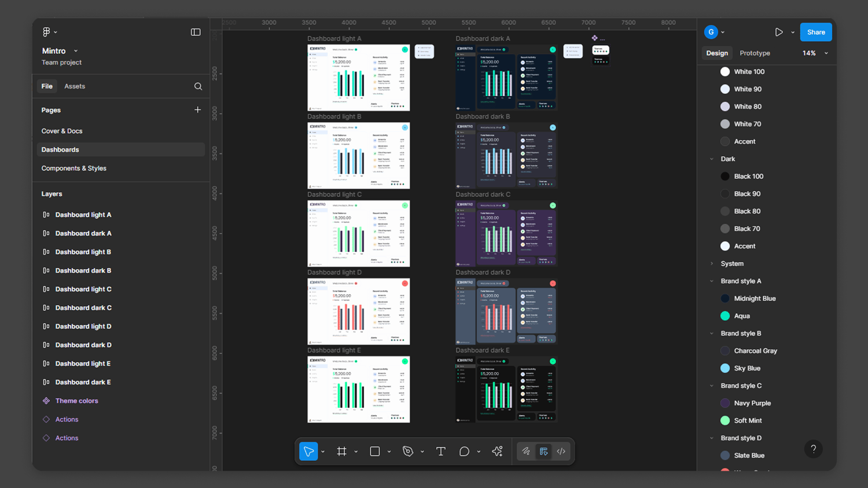Collapse the Brand style B group
868x488 pixels.
(x=712, y=333)
